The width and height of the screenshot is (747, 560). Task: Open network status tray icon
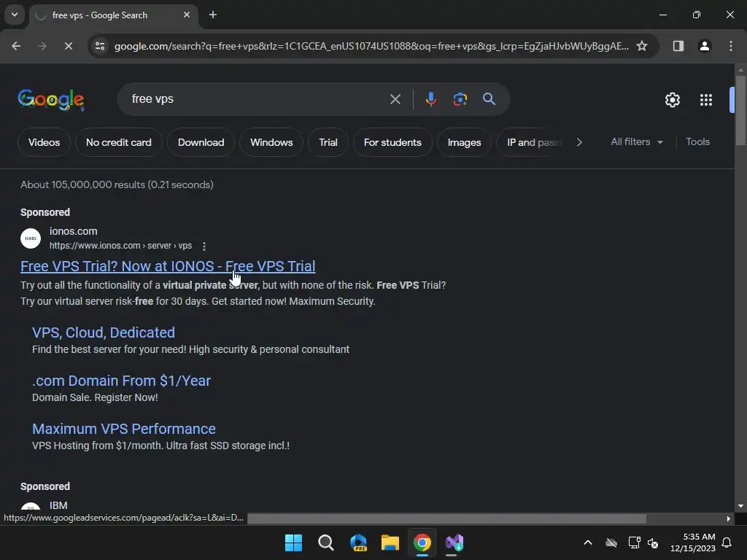coord(634,542)
